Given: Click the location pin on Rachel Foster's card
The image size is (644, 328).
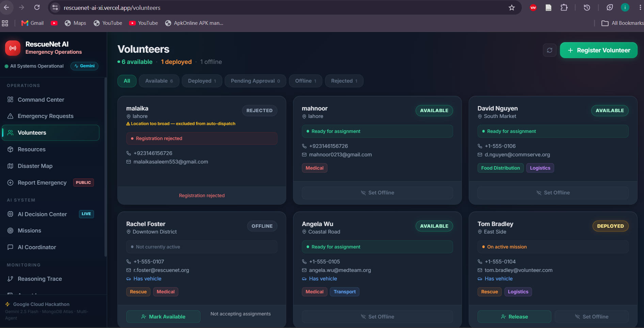Looking at the screenshot, I should 129,232.
